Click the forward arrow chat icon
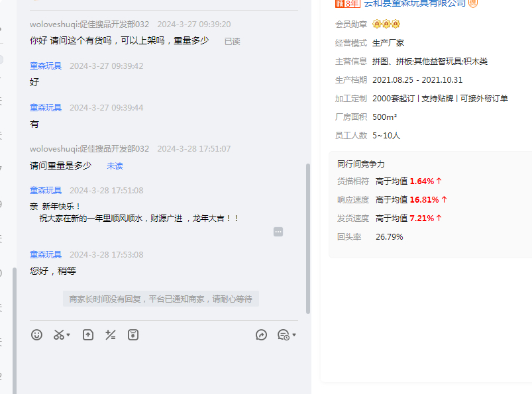Image resolution: width=532 pixels, height=394 pixels. click(x=261, y=335)
